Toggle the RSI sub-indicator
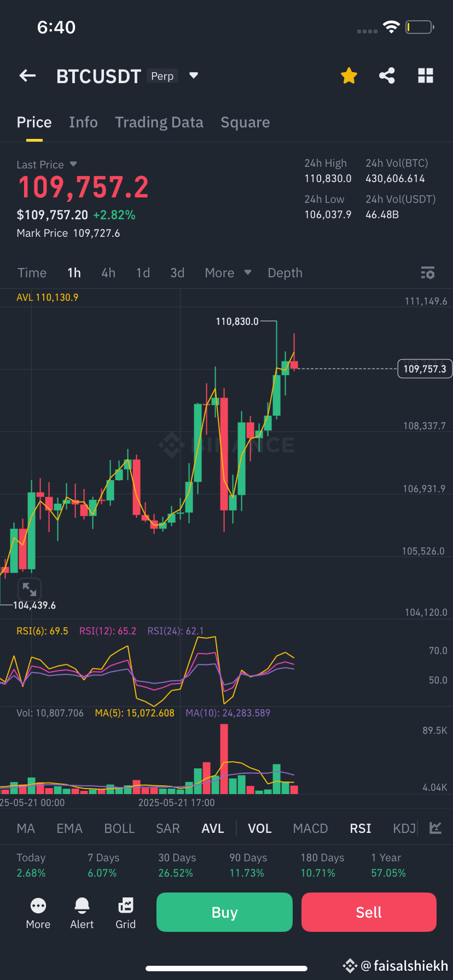The height and width of the screenshot is (980, 453). point(361,829)
